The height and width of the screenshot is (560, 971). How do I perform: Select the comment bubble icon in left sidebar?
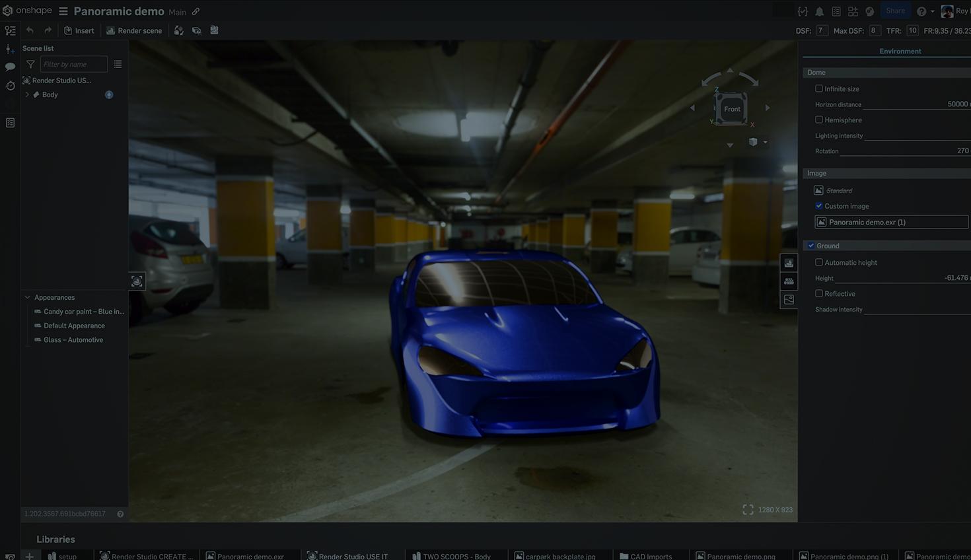pos(10,67)
